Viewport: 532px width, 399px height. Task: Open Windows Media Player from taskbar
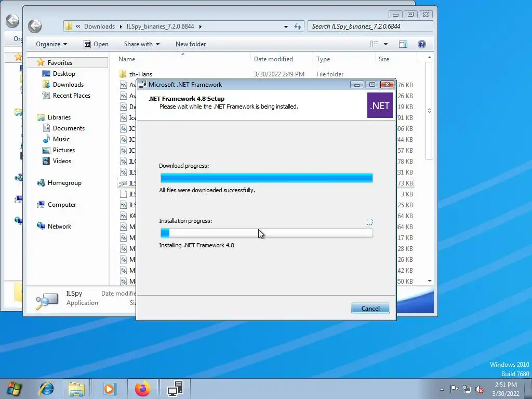point(109,389)
